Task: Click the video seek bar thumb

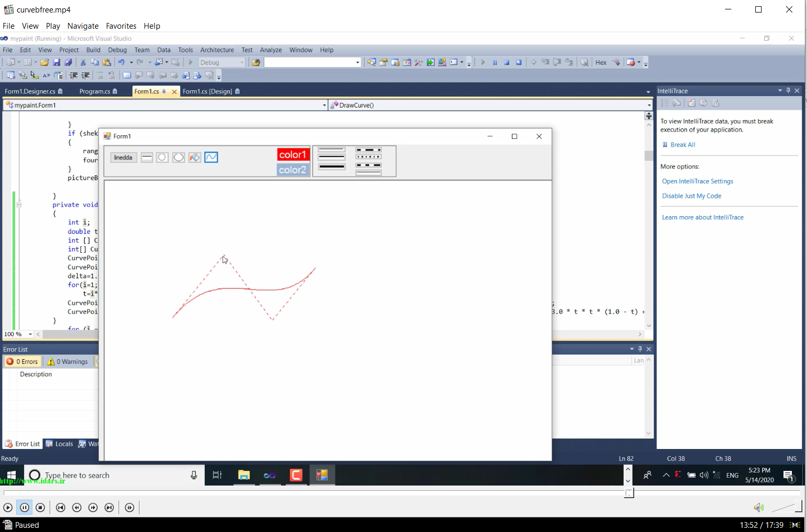Action: pyautogui.click(x=629, y=492)
